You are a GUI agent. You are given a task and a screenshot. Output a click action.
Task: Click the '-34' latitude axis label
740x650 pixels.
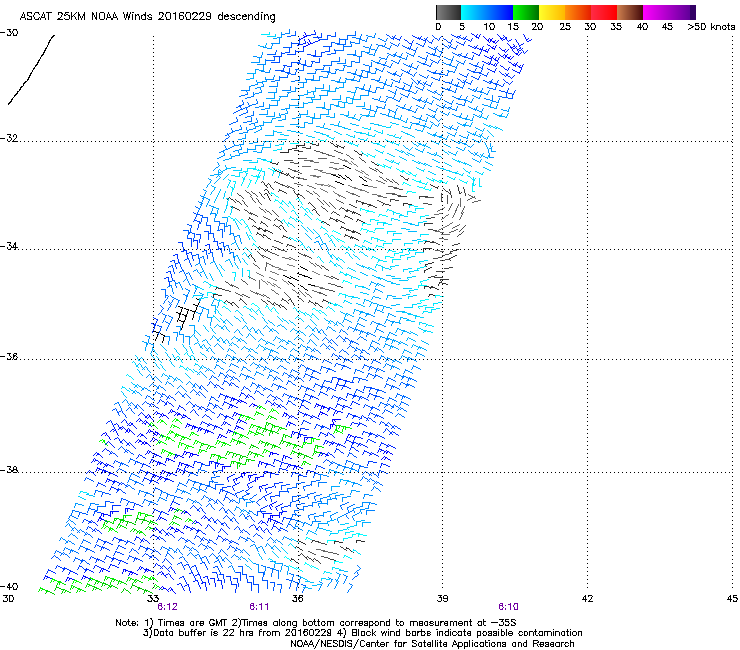click(x=10, y=246)
